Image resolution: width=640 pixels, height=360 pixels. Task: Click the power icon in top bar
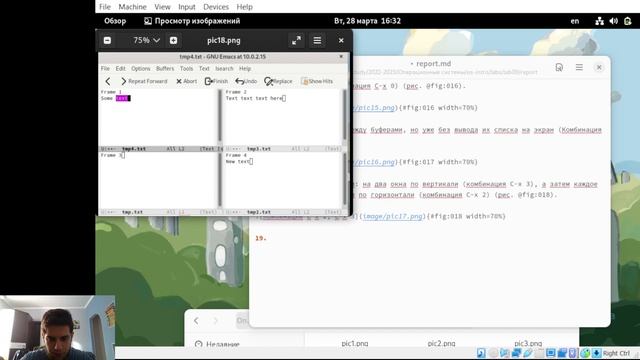[x=628, y=21]
